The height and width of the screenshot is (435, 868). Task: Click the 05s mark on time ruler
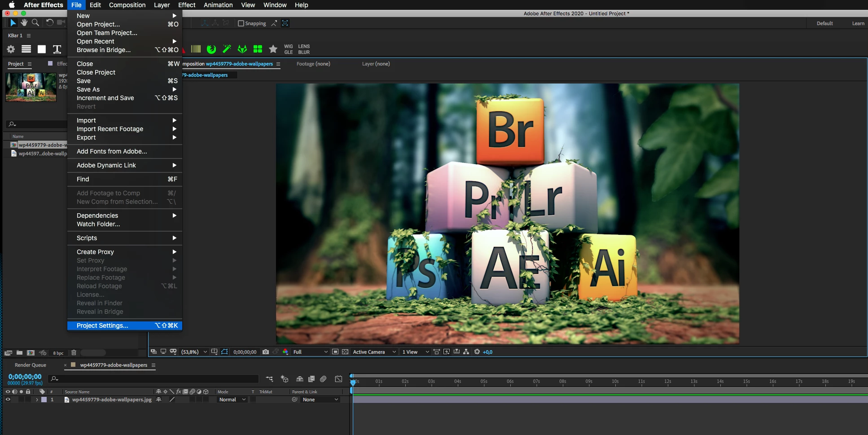pos(484,382)
